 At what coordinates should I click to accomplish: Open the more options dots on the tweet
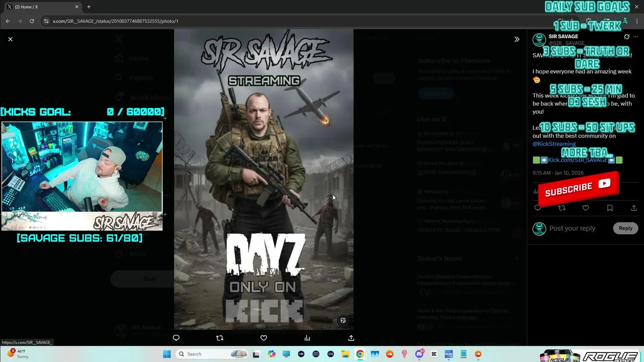point(636,37)
